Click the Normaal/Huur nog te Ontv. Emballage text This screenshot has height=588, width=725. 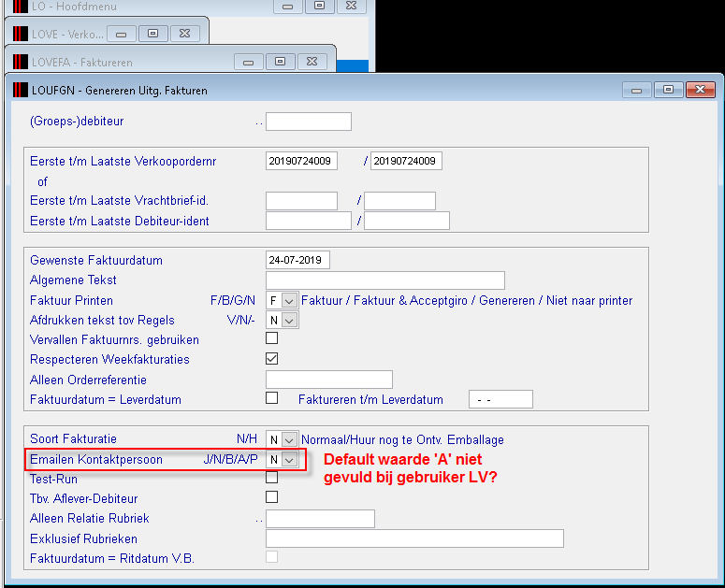tap(403, 439)
